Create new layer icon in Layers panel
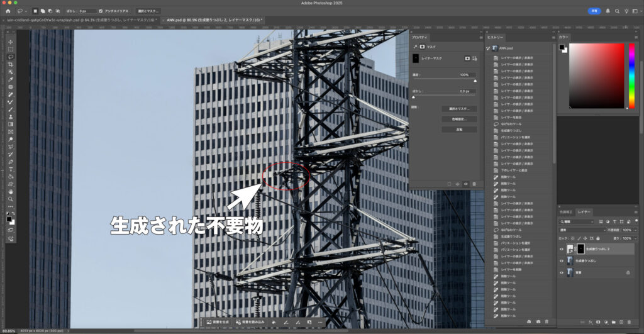Image resolution: width=644 pixels, height=334 pixels. [x=621, y=322]
